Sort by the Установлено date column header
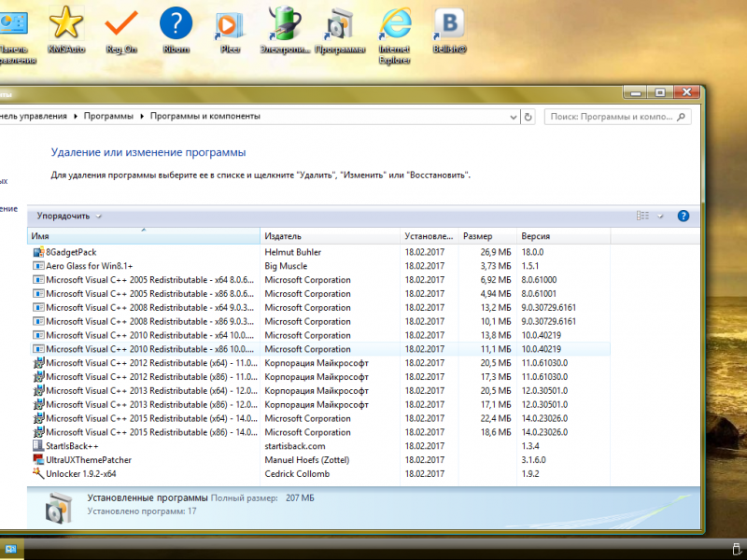Viewport: 747px width, 560px height. pos(430,236)
